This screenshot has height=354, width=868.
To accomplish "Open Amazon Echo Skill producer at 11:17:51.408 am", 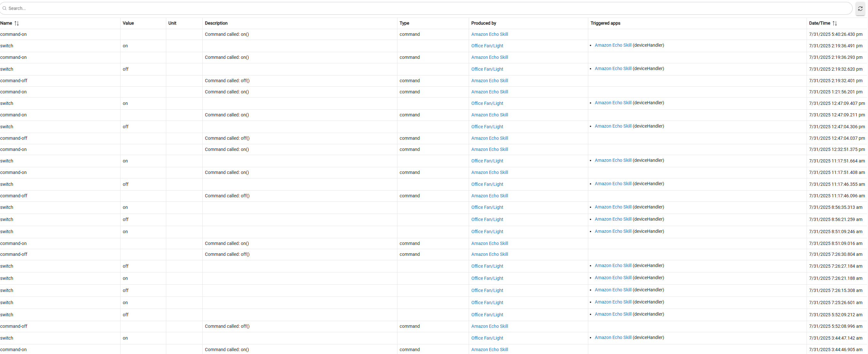I will (x=489, y=173).
